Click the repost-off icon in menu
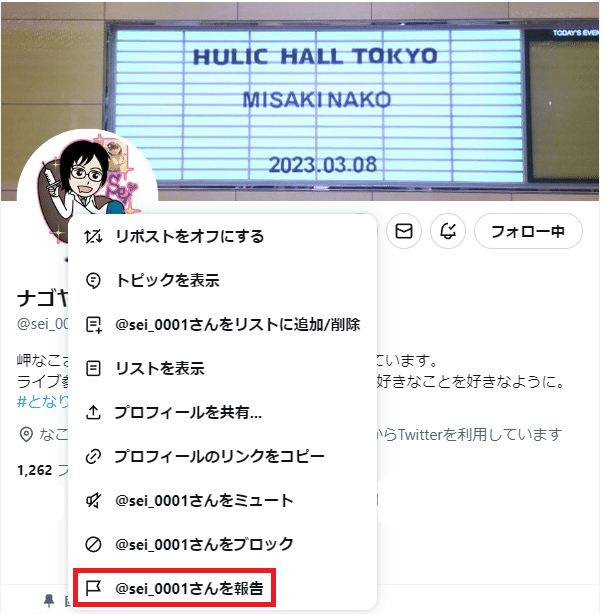The height and width of the screenshot is (614, 604). pyautogui.click(x=93, y=237)
